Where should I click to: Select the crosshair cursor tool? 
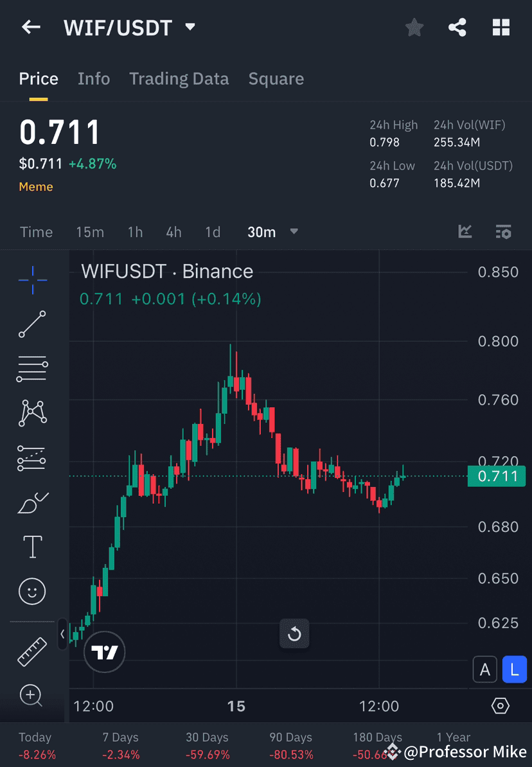point(32,279)
